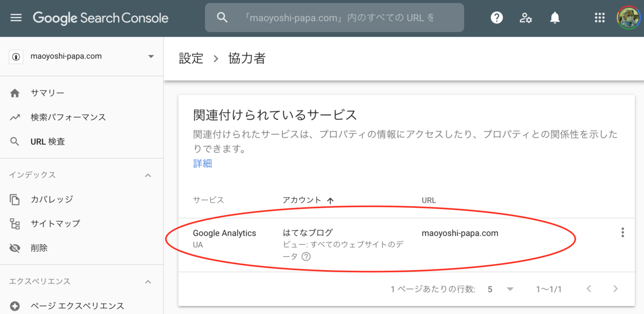Click the help icon next to the view name

click(306, 257)
